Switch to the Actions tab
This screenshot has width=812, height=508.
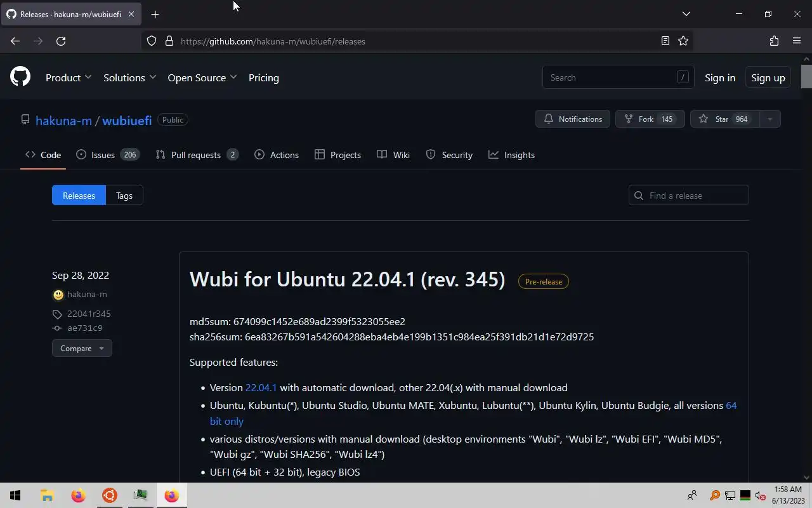[x=277, y=155]
